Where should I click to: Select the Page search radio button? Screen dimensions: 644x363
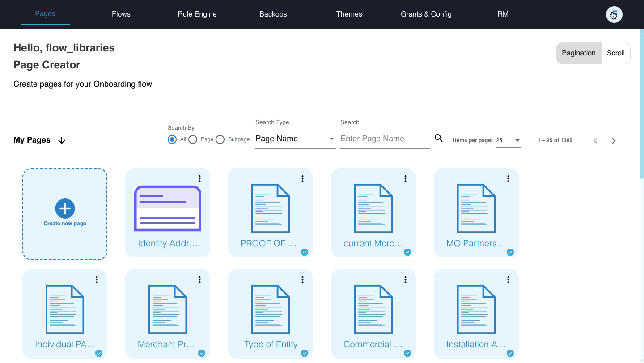pyautogui.click(x=193, y=139)
